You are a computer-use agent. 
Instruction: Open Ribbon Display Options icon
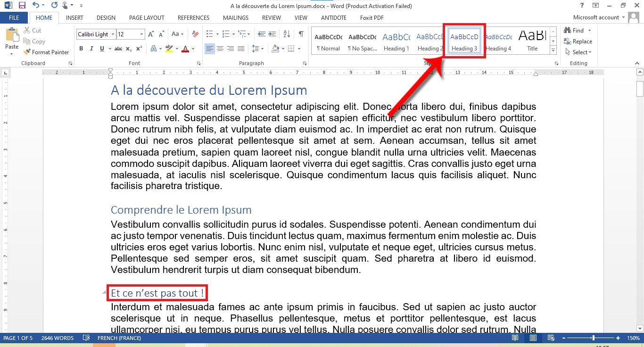point(596,6)
